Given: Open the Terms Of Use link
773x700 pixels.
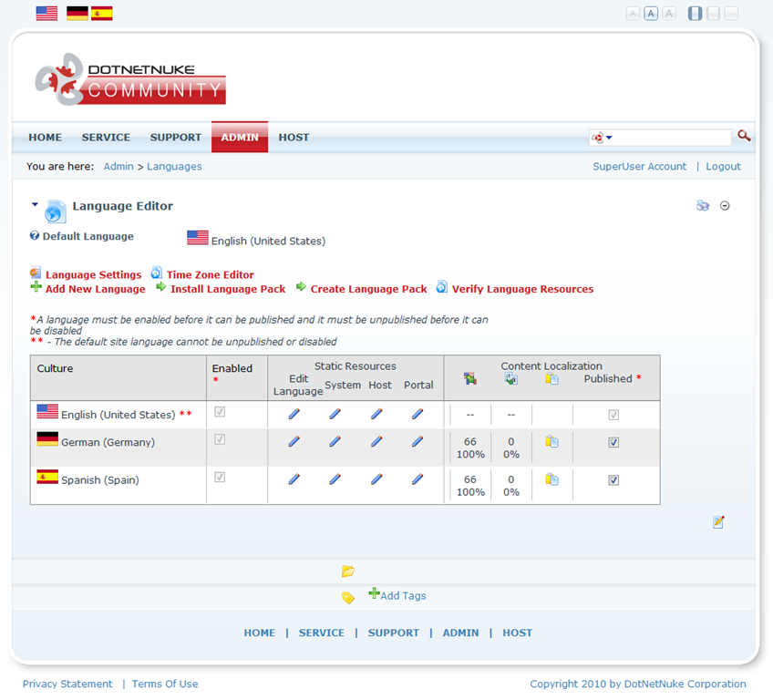Looking at the screenshot, I should pyautogui.click(x=165, y=684).
